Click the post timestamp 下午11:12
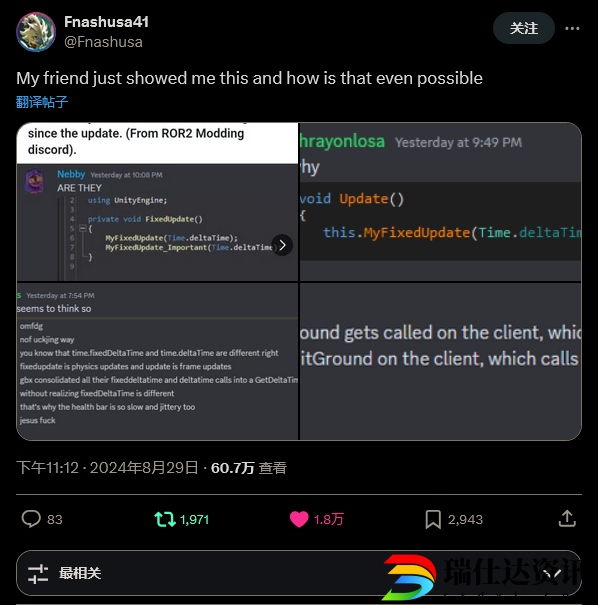 (x=47, y=468)
